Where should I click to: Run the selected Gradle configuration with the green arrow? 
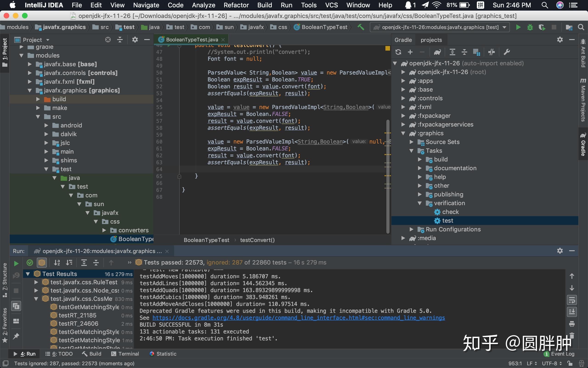[x=518, y=27]
